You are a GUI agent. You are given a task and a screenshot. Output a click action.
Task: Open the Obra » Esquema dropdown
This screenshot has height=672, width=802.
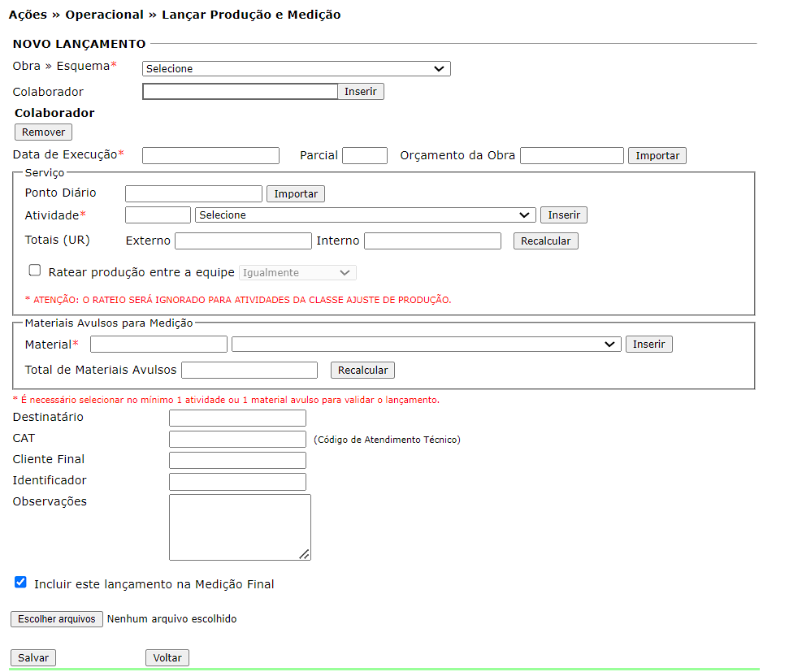[x=296, y=69]
